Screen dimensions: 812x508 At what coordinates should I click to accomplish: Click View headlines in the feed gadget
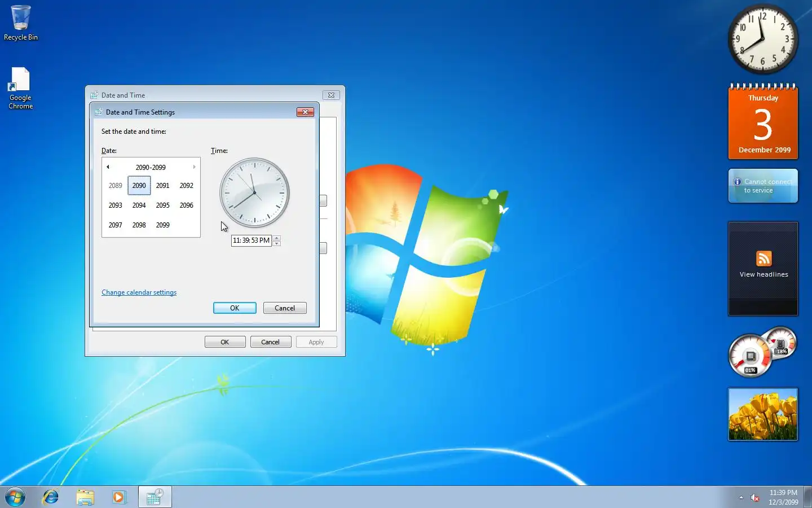tap(764, 274)
